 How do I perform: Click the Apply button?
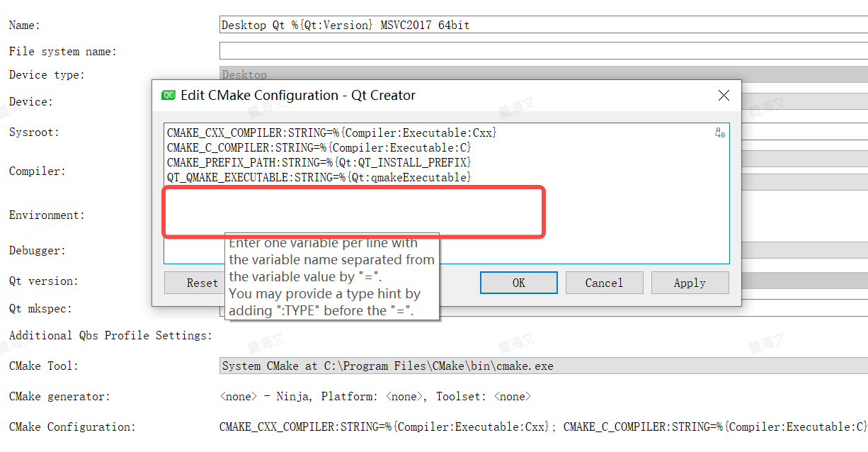(690, 283)
